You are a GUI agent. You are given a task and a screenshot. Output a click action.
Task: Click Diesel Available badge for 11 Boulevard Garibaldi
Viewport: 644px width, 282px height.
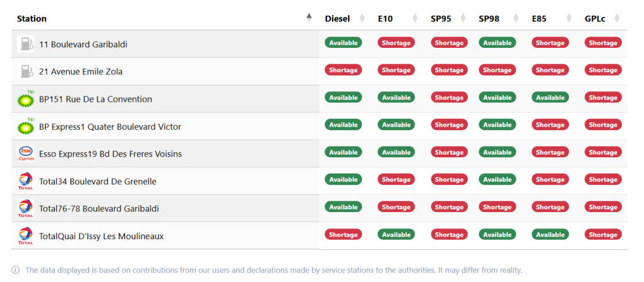(343, 43)
